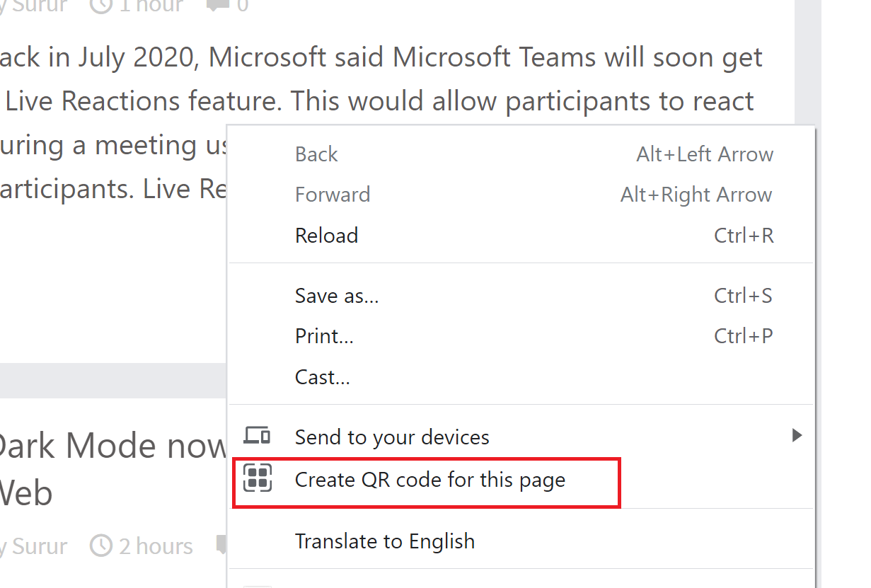Reload the page via the context menu
This screenshot has width=871, height=588.
(326, 236)
